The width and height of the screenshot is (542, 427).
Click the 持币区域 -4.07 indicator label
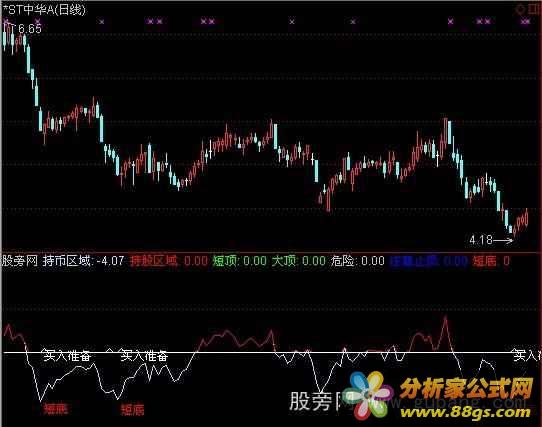(x=83, y=261)
